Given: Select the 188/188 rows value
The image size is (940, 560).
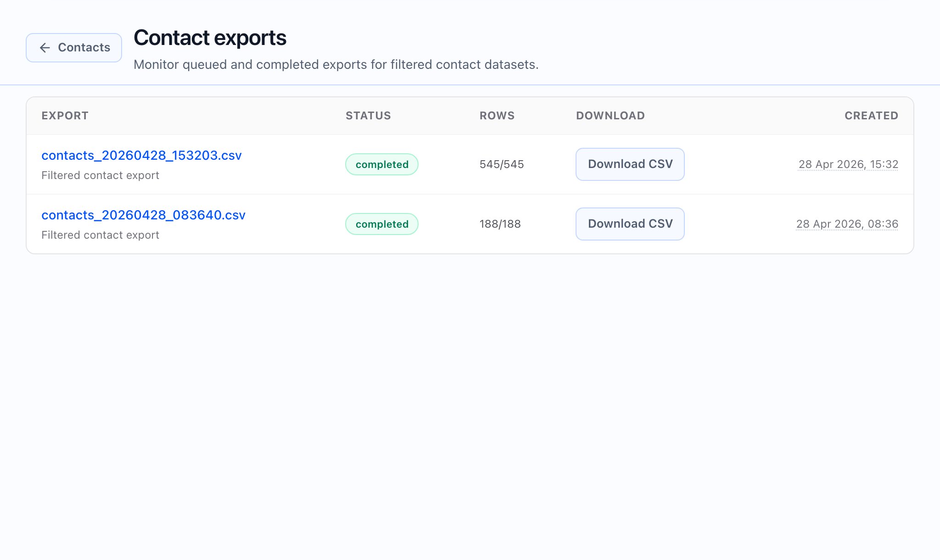Looking at the screenshot, I should pyautogui.click(x=500, y=224).
